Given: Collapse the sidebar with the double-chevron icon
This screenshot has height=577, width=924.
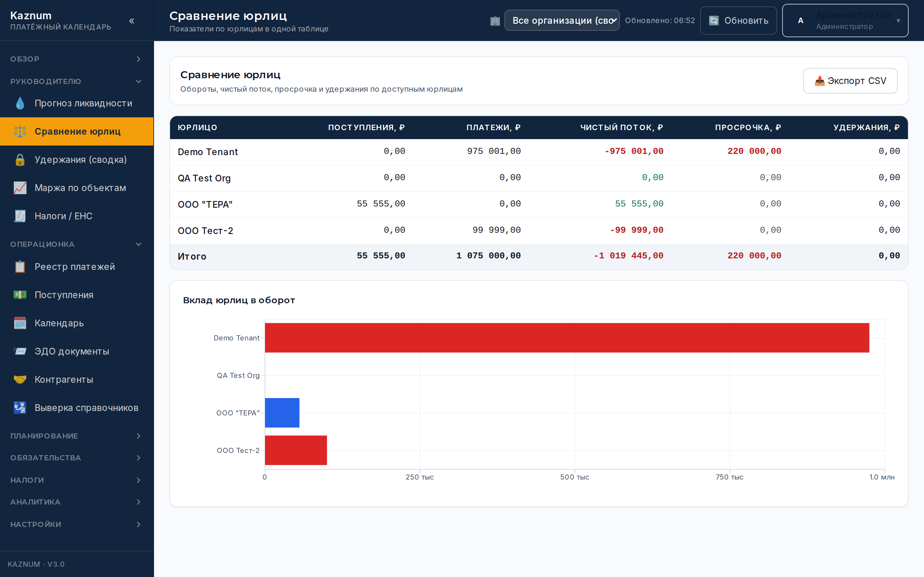Looking at the screenshot, I should click(132, 21).
